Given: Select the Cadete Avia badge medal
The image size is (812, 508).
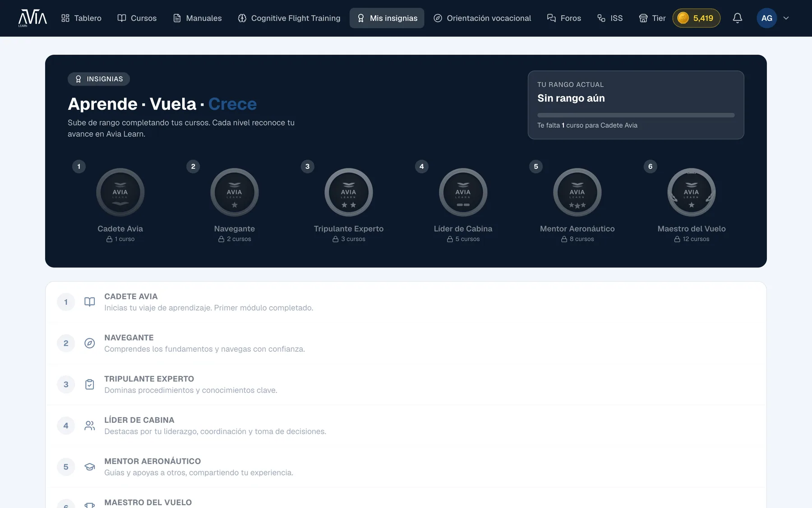Looking at the screenshot, I should click(x=120, y=192).
